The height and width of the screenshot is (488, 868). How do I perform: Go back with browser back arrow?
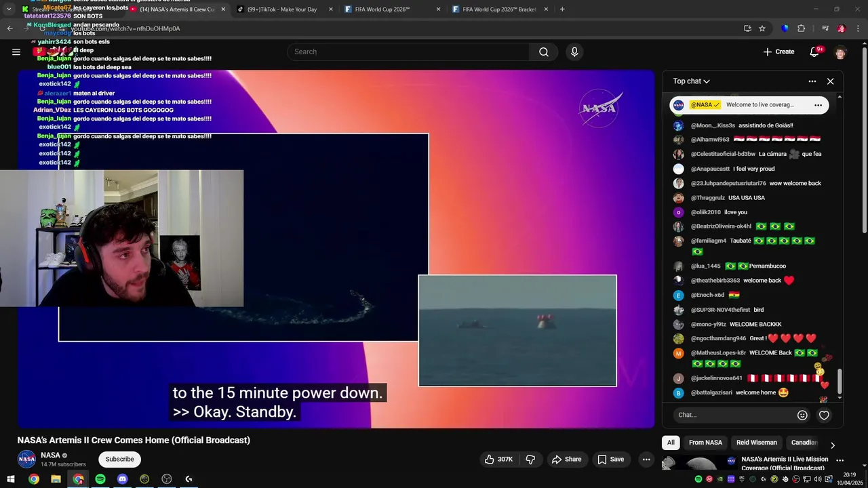[x=9, y=28]
